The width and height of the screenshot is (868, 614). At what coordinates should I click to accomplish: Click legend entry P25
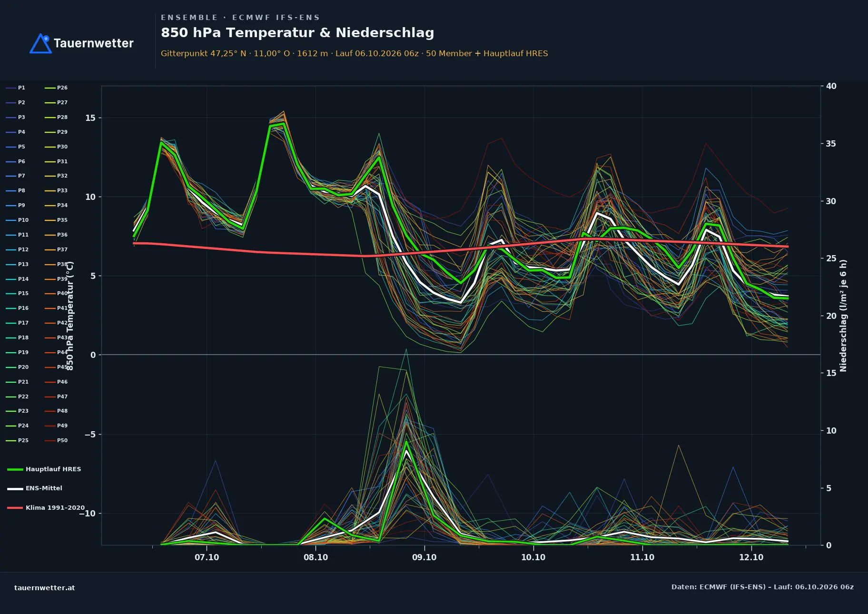[17, 441]
